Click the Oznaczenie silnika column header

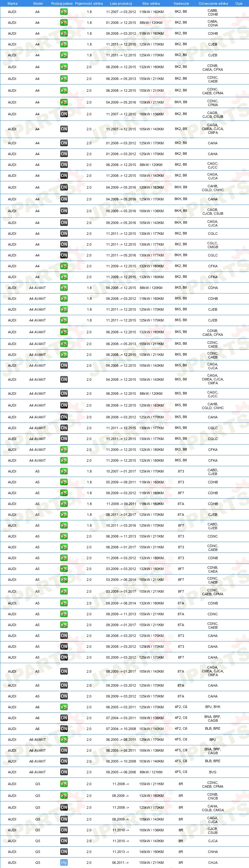[x=213, y=4]
